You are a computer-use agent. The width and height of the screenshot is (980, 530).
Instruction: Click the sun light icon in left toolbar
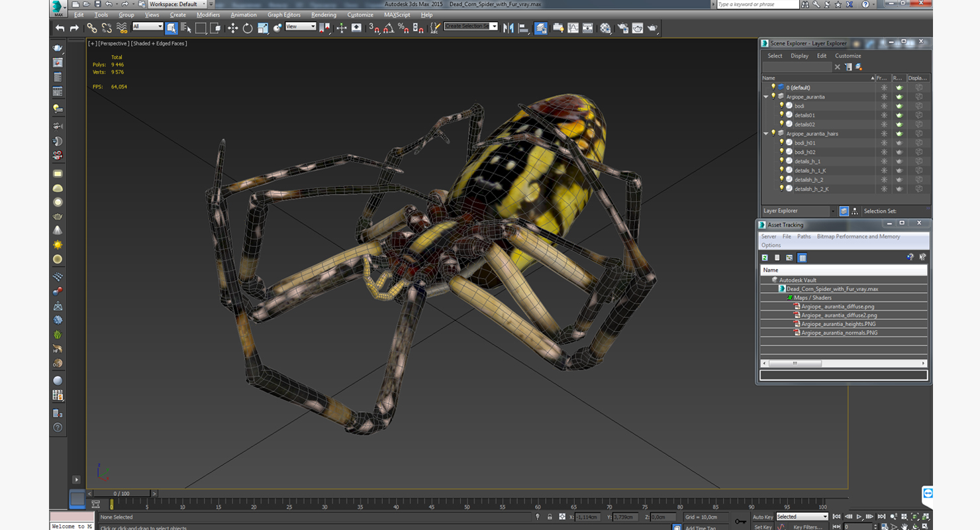point(58,245)
